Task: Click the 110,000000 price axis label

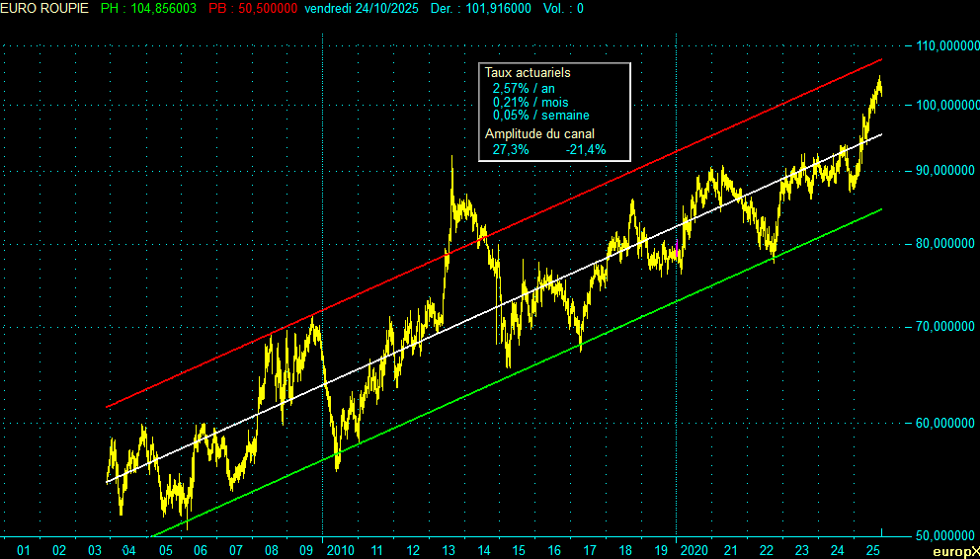Action: click(x=942, y=46)
